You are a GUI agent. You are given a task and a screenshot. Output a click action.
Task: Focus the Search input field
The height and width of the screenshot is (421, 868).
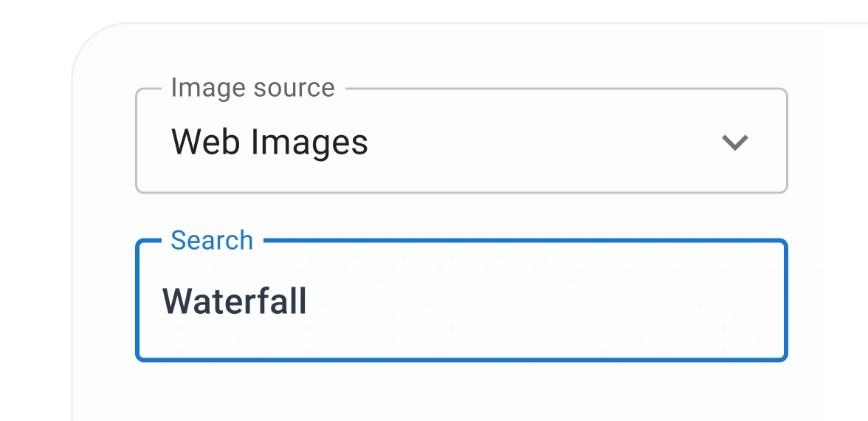(461, 301)
